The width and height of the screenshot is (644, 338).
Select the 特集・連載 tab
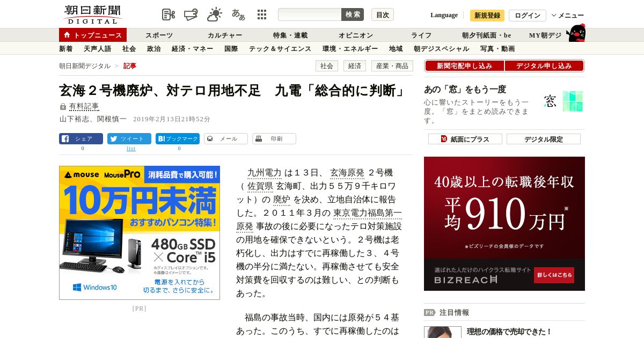click(x=290, y=35)
